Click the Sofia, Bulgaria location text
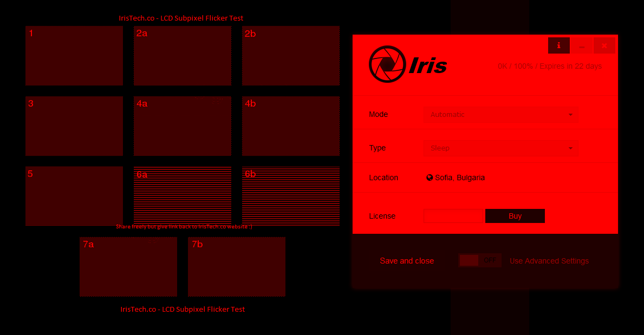644x335 pixels. click(x=460, y=178)
